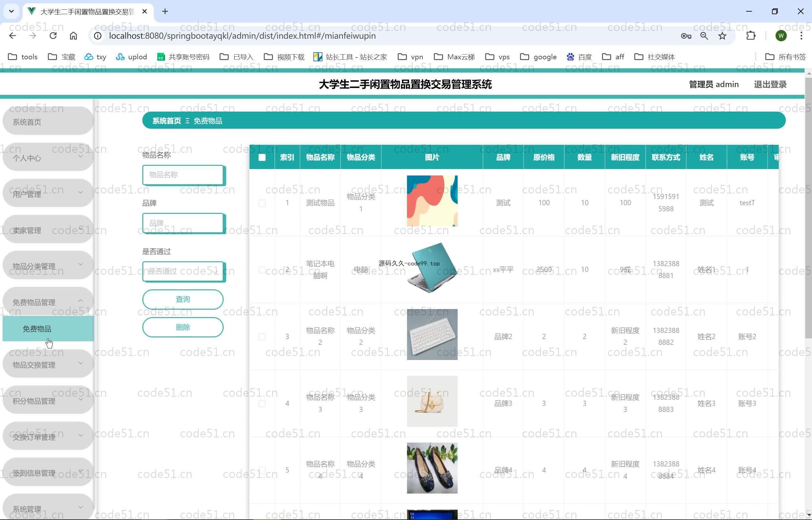Click 系统首页 in the breadcrumb
Screen dimensions: 812x520
pyautogui.click(x=167, y=121)
